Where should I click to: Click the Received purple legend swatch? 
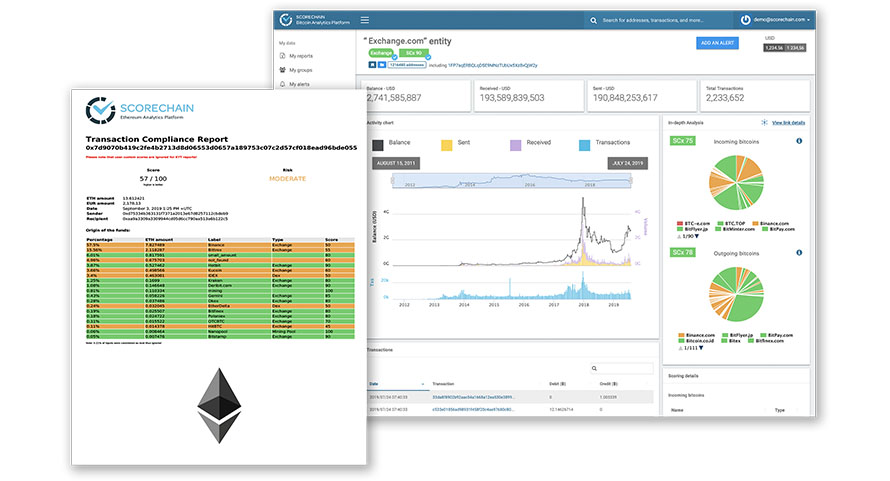coord(516,145)
